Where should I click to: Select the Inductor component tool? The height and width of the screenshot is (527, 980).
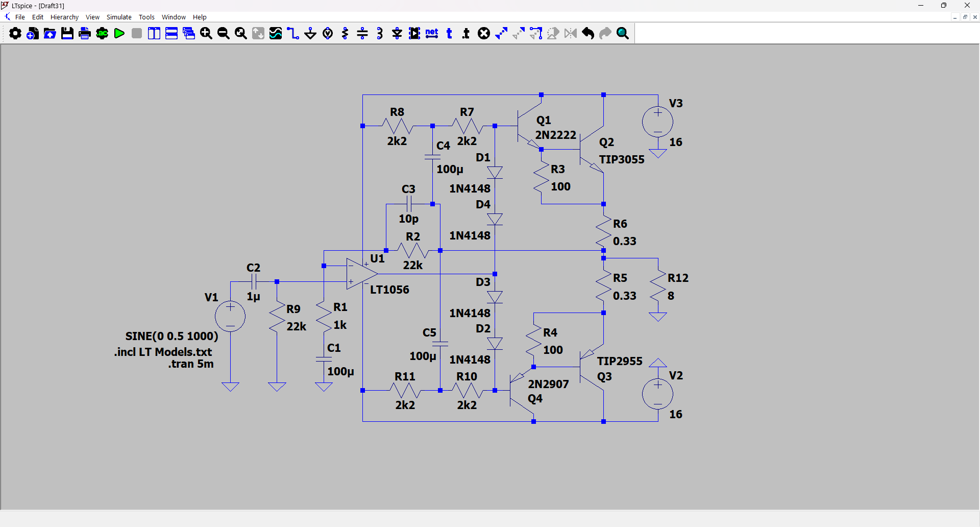coord(380,34)
